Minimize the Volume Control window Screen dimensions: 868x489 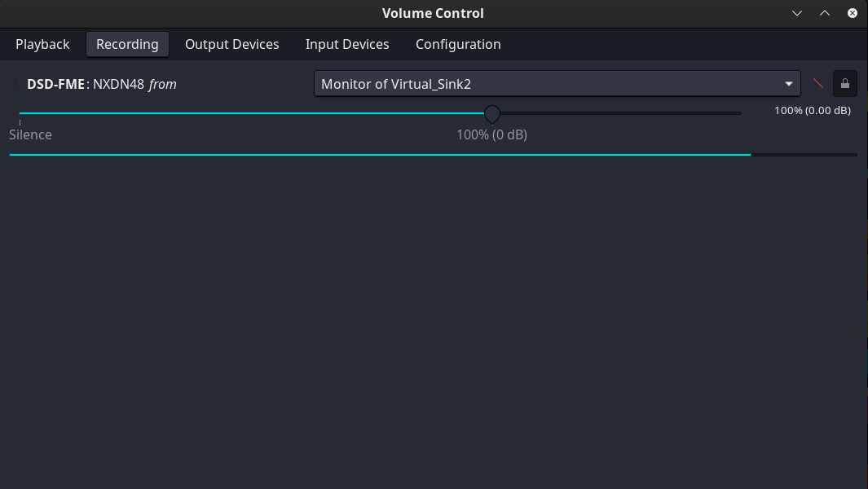[x=797, y=13]
